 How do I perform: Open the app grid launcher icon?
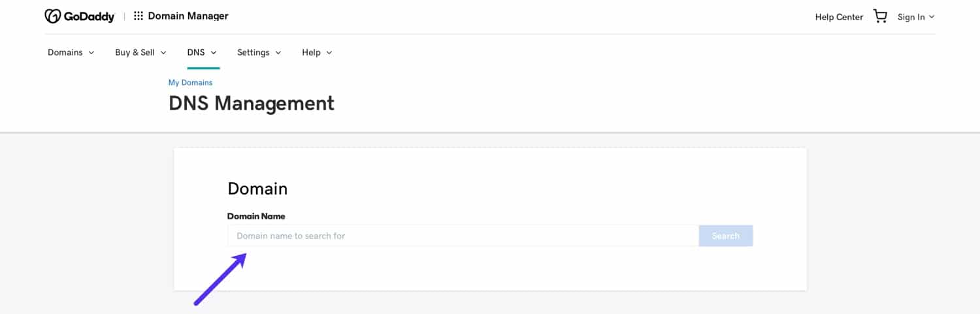138,16
